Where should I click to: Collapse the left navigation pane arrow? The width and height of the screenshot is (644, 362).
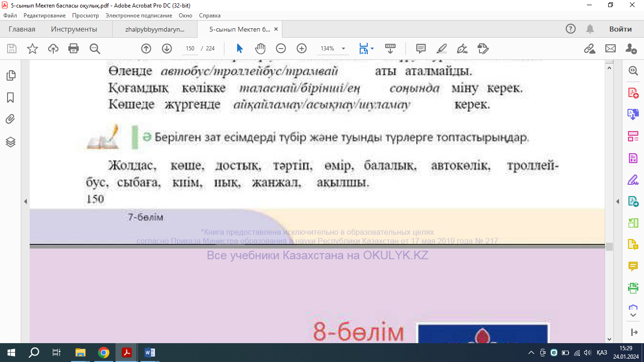[x=25, y=202]
